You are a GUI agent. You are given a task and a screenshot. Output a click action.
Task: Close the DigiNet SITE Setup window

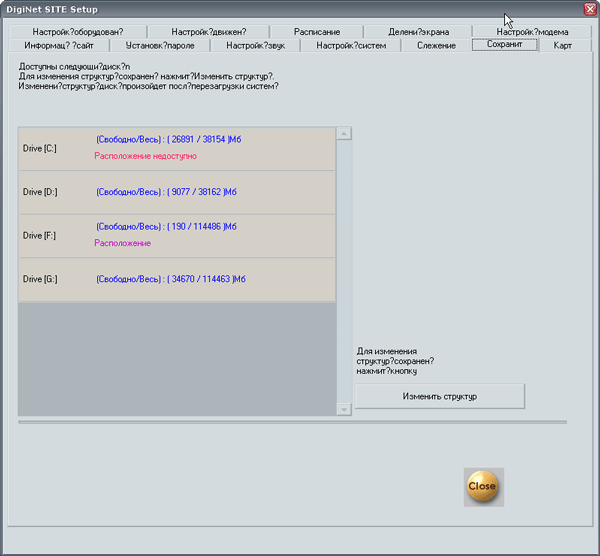590,9
